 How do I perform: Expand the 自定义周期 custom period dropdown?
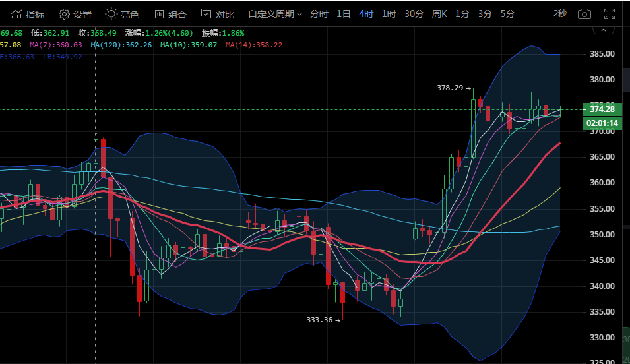(275, 14)
